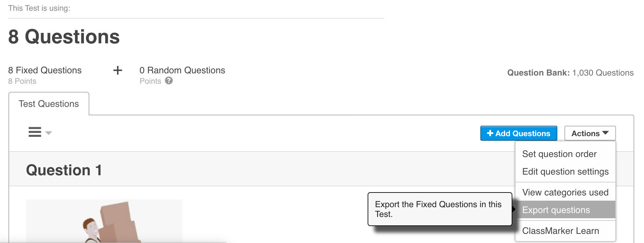This screenshot has width=644, height=243.
Task: Select Set question order from menu
Action: (559, 154)
